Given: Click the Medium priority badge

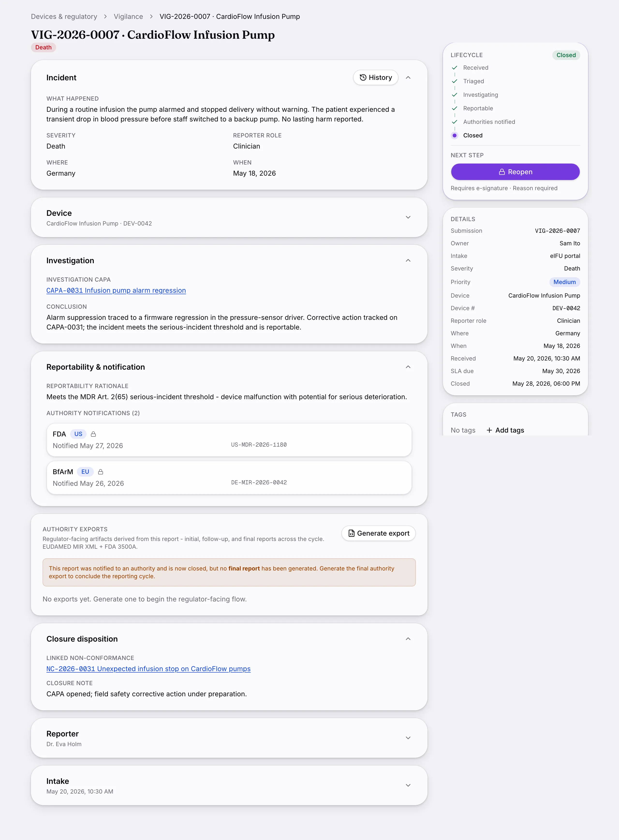Looking at the screenshot, I should point(564,282).
